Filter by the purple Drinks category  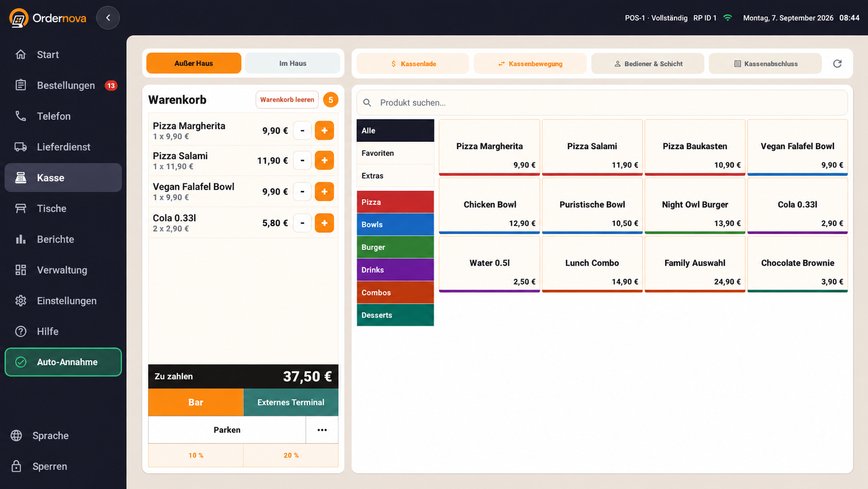[x=395, y=270]
